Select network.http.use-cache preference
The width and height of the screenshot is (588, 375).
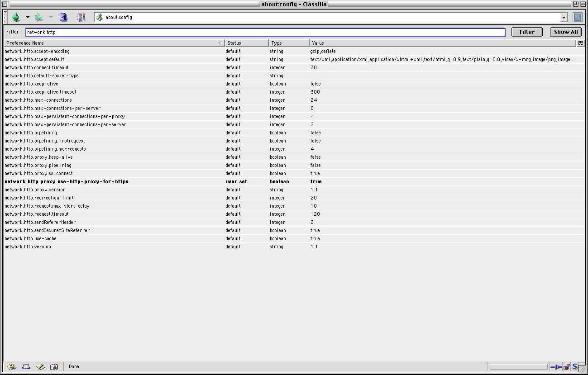point(294,238)
